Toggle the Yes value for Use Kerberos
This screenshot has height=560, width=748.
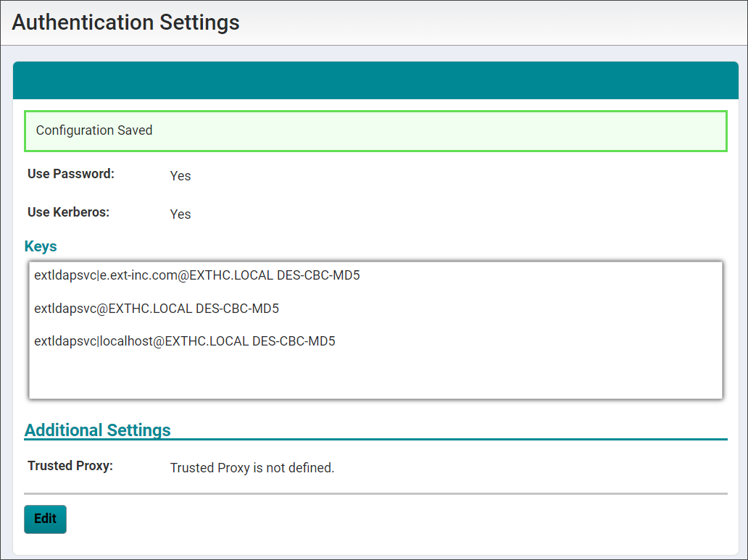[x=180, y=214]
